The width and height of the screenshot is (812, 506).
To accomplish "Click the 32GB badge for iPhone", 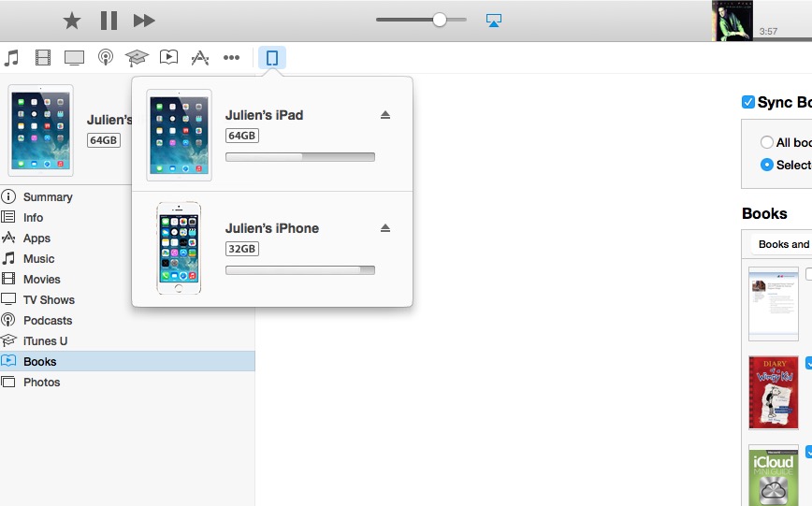I will point(242,249).
